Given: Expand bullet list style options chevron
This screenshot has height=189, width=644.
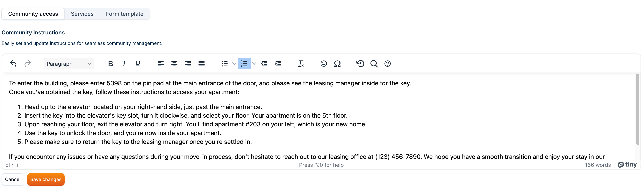Looking at the screenshot, I should [x=234, y=64].
